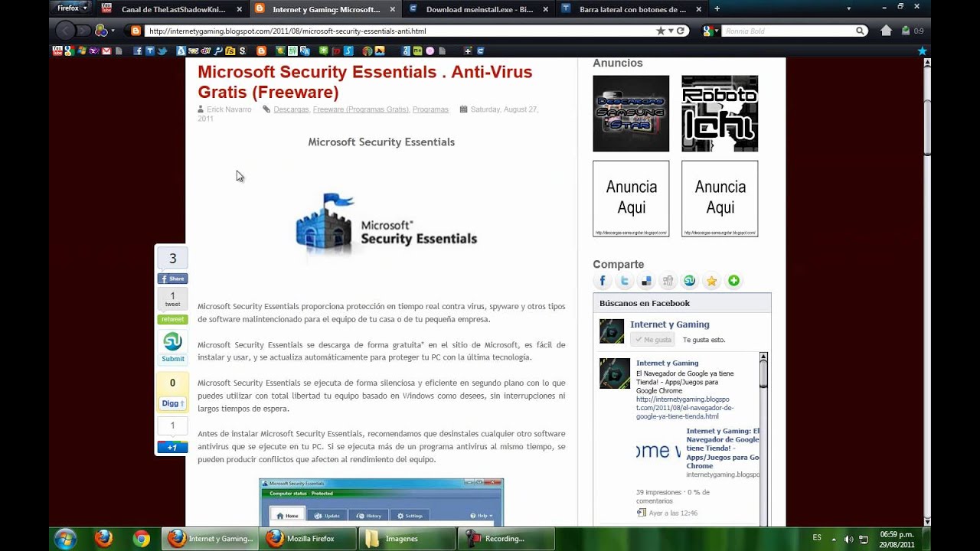The width and height of the screenshot is (980, 551).
Task: Click the magnifier search icon
Action: (x=861, y=31)
